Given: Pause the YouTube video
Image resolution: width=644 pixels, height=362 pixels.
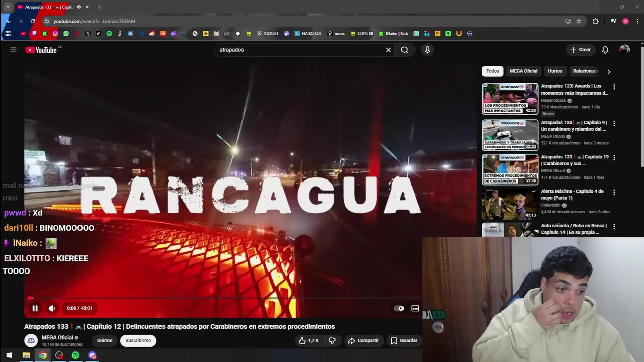Looking at the screenshot, I should (35, 308).
